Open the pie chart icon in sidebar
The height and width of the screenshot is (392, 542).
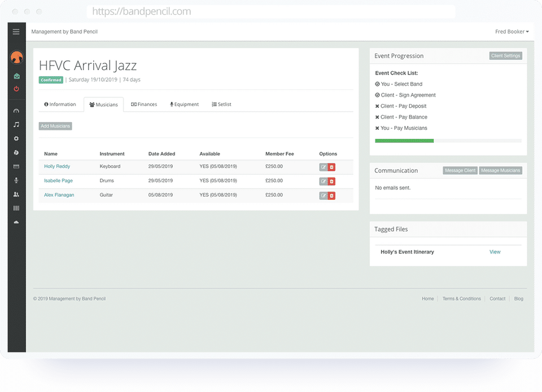[16, 153]
